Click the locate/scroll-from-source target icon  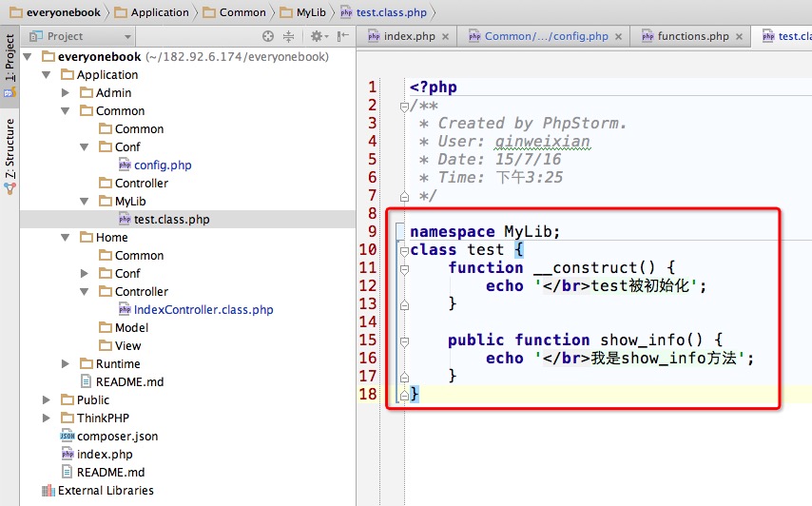[x=268, y=36]
